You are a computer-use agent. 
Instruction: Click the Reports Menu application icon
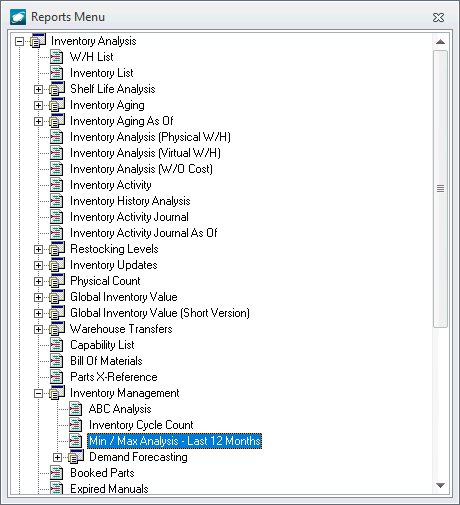coord(18,17)
